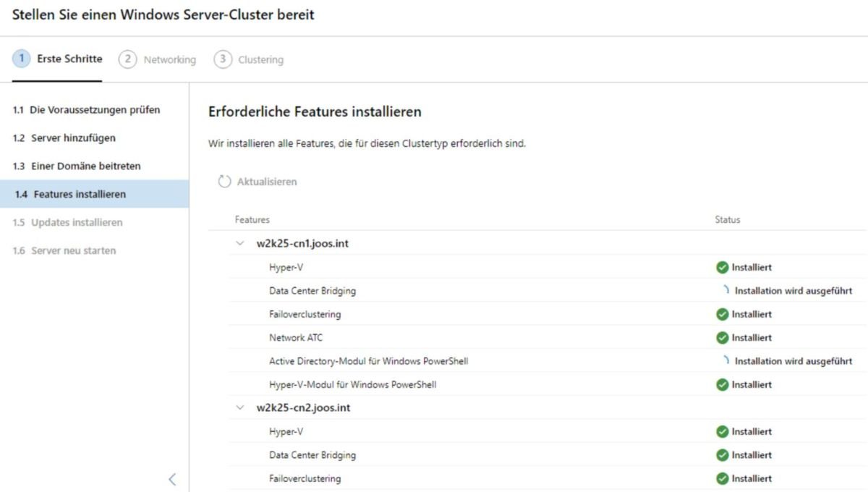The width and height of the screenshot is (868, 492).
Task: Collapse the w2k25-cn2.joos.int feature list
Action: point(239,408)
